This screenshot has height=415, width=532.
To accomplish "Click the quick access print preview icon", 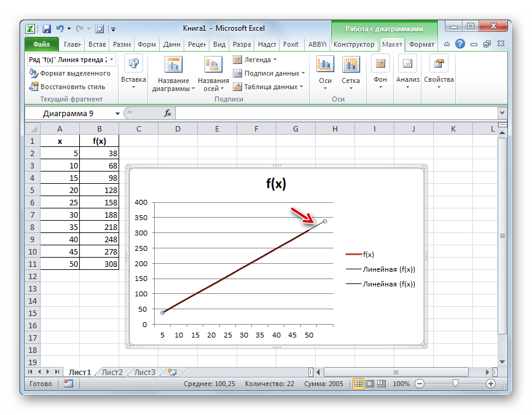I will coord(100,29).
